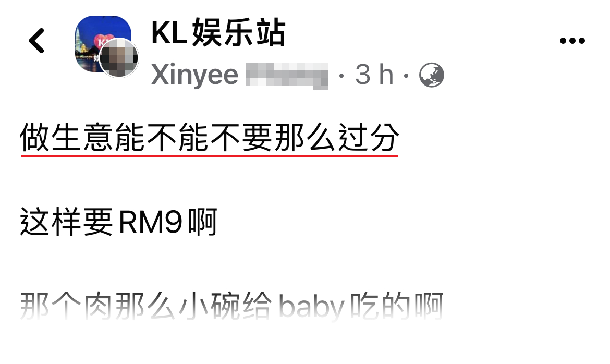The width and height of the screenshot is (610, 364).
Task: Tap the blurred surname after Xinyee
Action: click(x=287, y=76)
